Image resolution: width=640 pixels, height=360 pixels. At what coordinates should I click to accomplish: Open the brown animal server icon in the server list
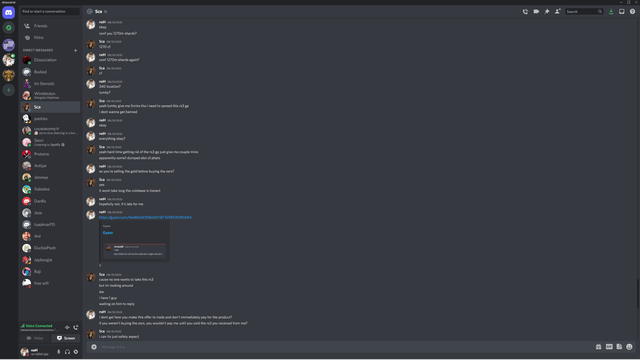point(9,75)
